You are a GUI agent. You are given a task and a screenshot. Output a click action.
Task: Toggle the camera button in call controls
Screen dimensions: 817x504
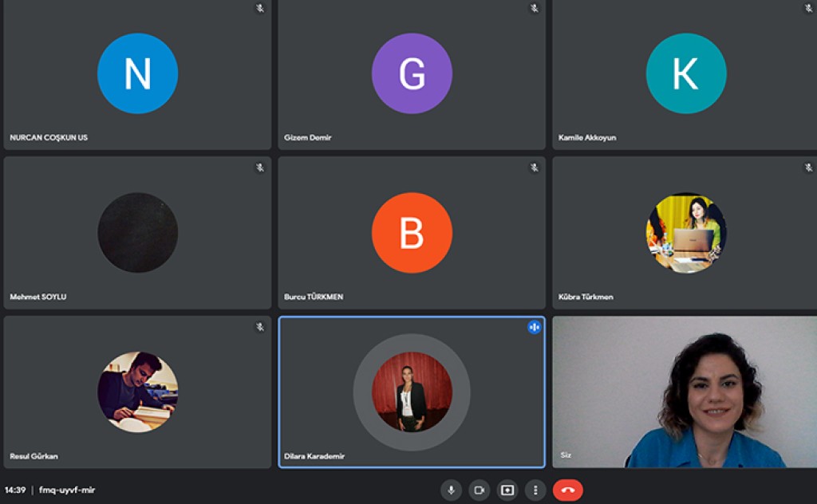tap(480, 490)
